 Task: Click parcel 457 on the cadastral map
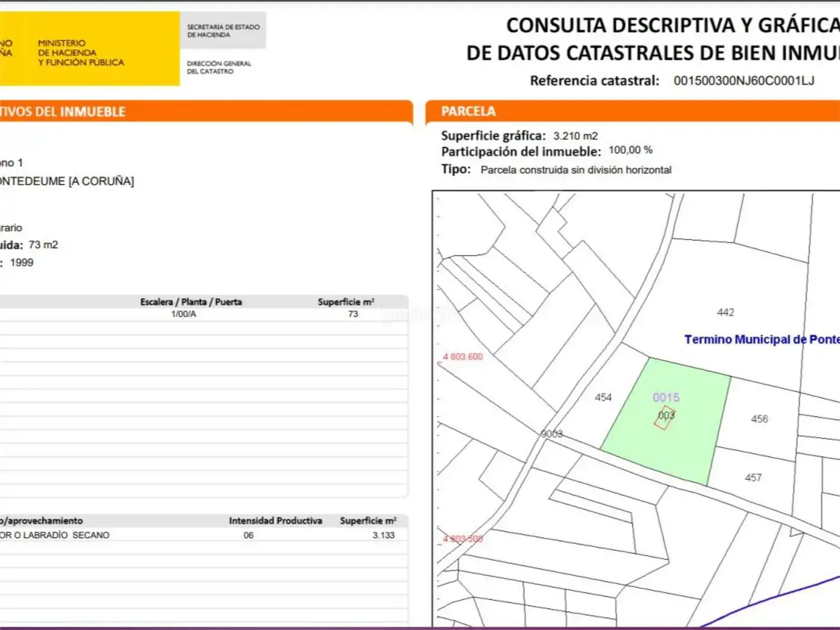click(x=753, y=478)
